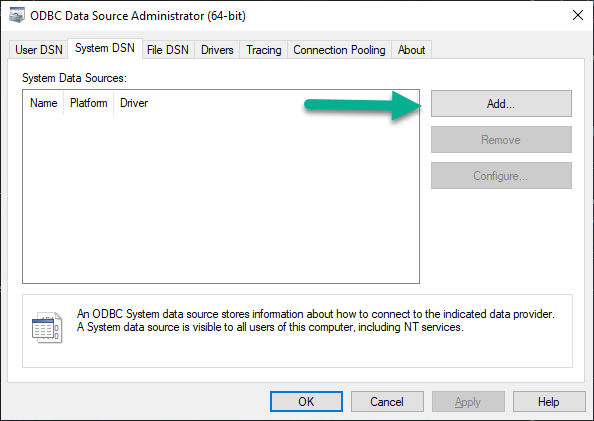Click the Configure... button
Viewport: 594px width, 421px height.
[501, 175]
